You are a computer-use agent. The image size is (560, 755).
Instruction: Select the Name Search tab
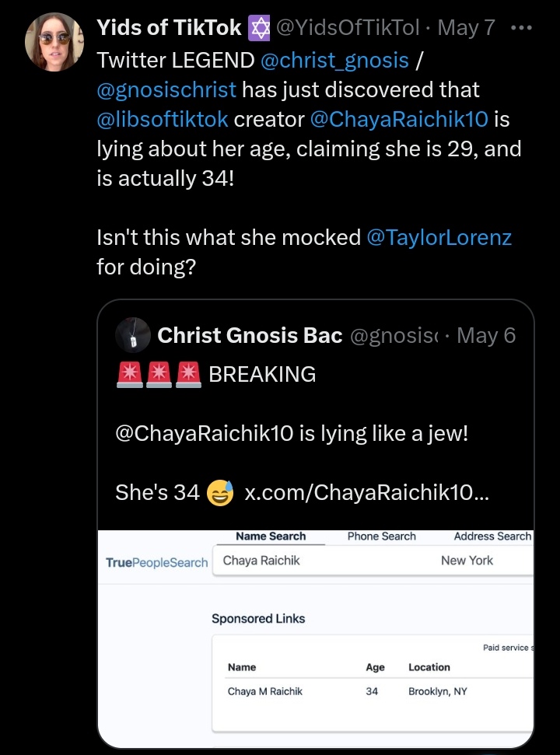271,537
